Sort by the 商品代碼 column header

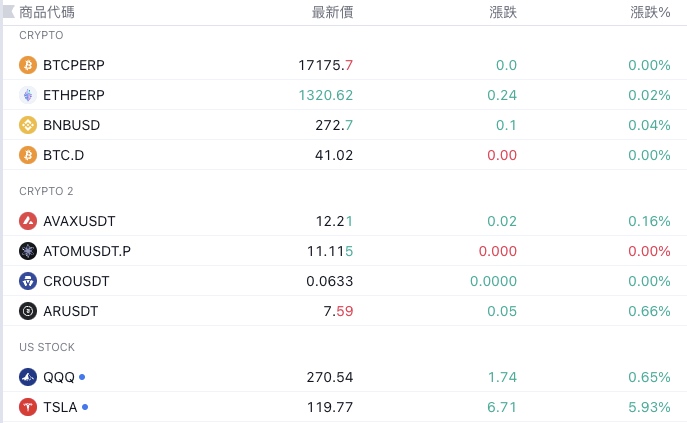point(47,12)
